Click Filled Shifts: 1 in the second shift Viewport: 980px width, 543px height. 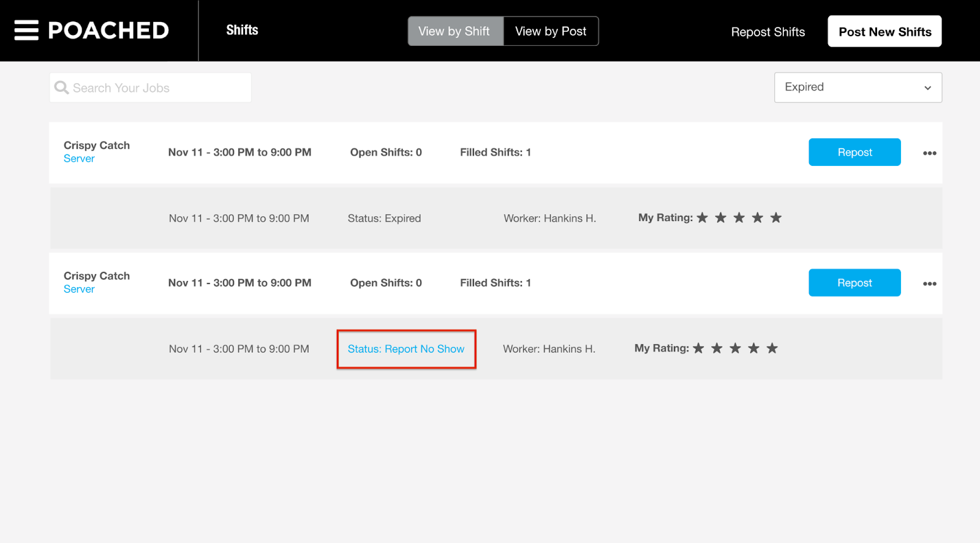[x=496, y=283]
